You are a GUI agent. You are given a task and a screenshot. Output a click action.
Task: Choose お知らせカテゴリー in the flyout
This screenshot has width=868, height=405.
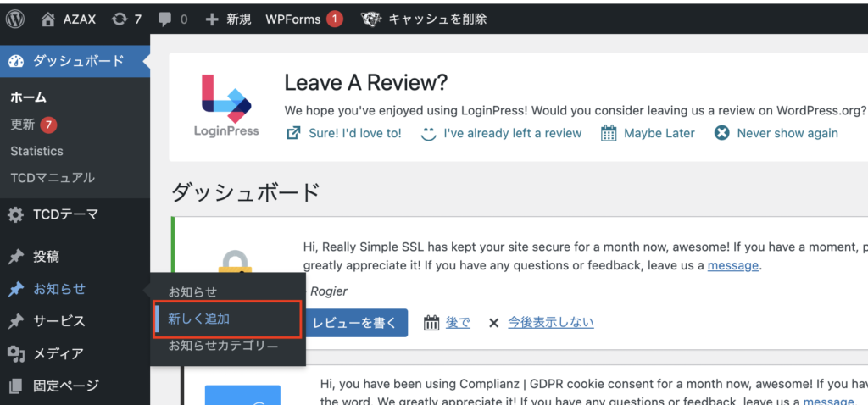(223, 347)
